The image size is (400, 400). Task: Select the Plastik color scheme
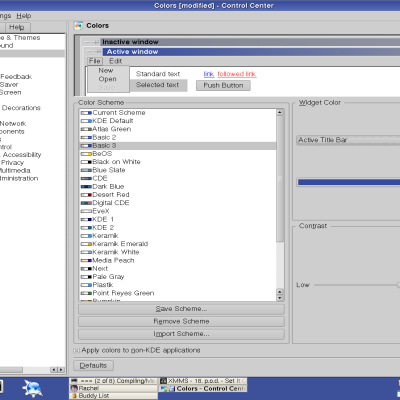coord(178,285)
